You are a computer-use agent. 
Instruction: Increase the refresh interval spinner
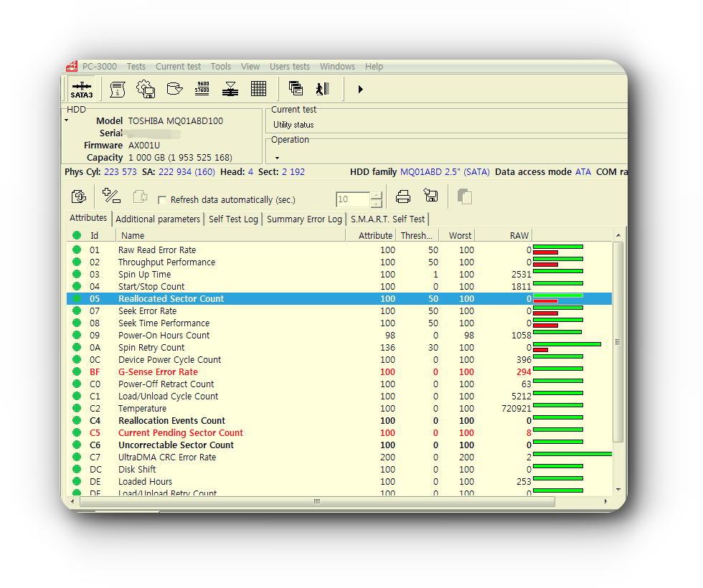pyautogui.click(x=377, y=195)
